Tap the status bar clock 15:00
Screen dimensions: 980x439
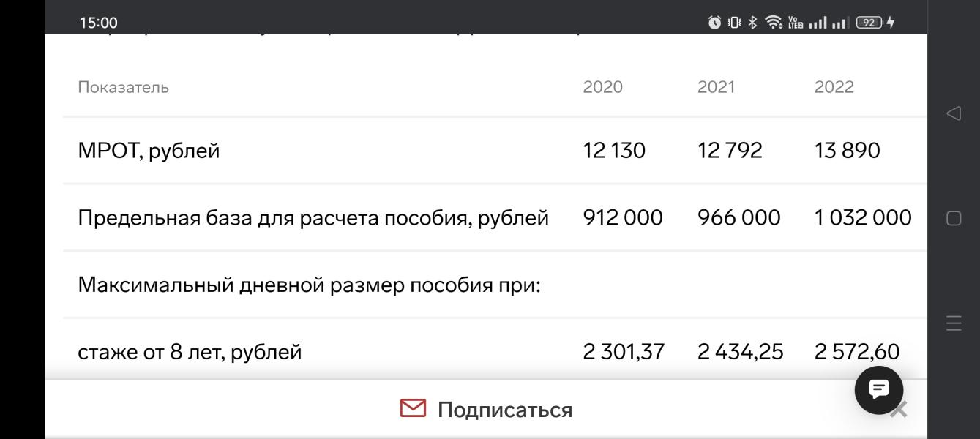pyautogui.click(x=98, y=23)
